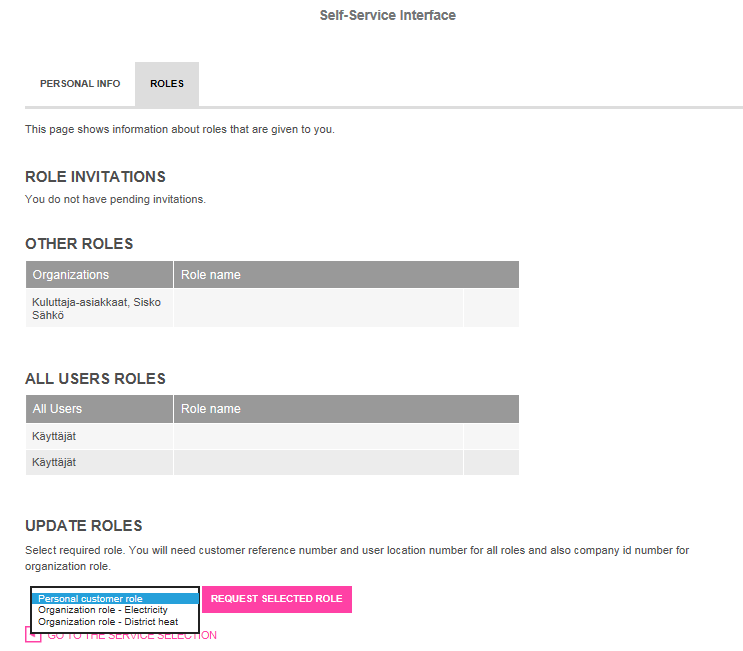This screenshot has height=651, width=743.
Task: Choose Organization role - Electricity option
Action: point(115,610)
